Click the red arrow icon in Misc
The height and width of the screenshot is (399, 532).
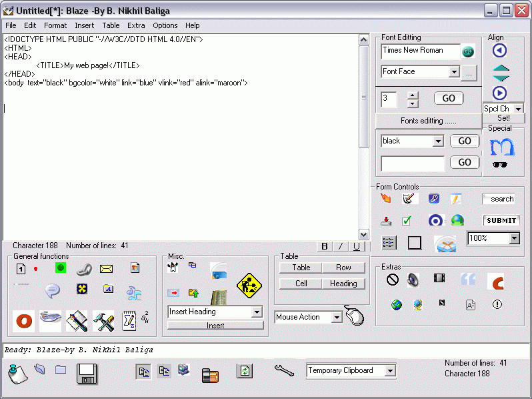pos(173,292)
